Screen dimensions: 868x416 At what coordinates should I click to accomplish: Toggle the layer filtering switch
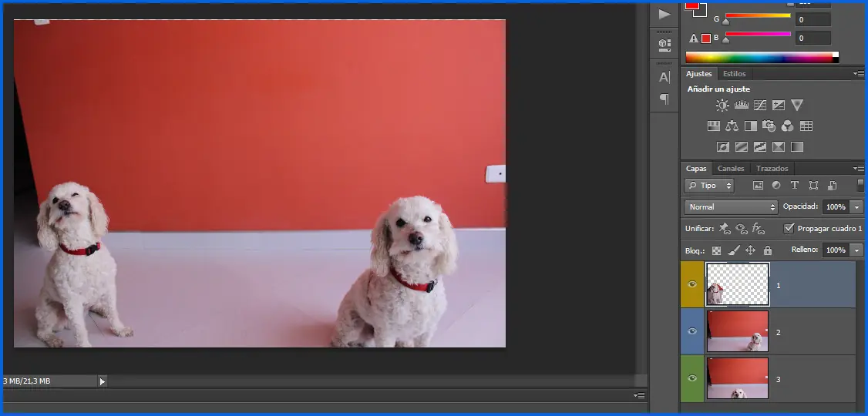860,185
